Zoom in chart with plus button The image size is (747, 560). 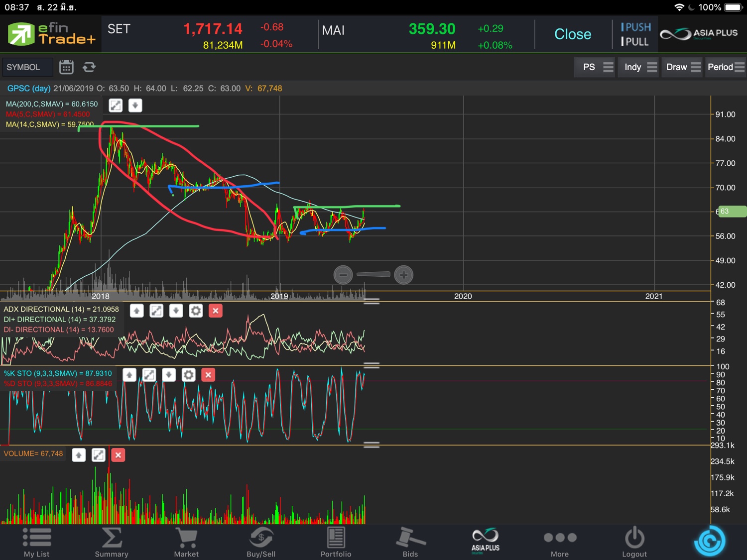pyautogui.click(x=403, y=275)
